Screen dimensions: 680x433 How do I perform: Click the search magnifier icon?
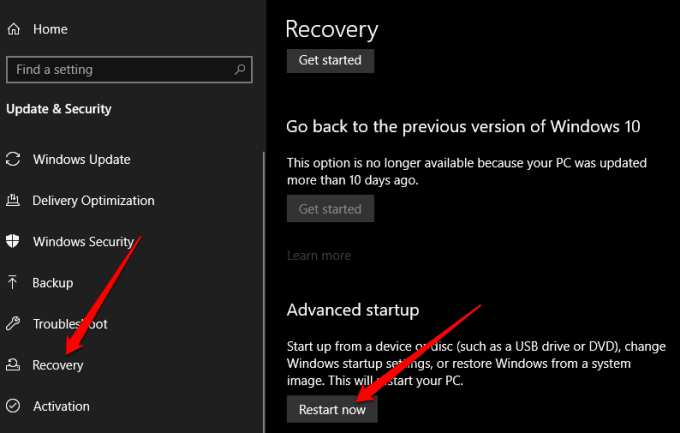point(240,70)
